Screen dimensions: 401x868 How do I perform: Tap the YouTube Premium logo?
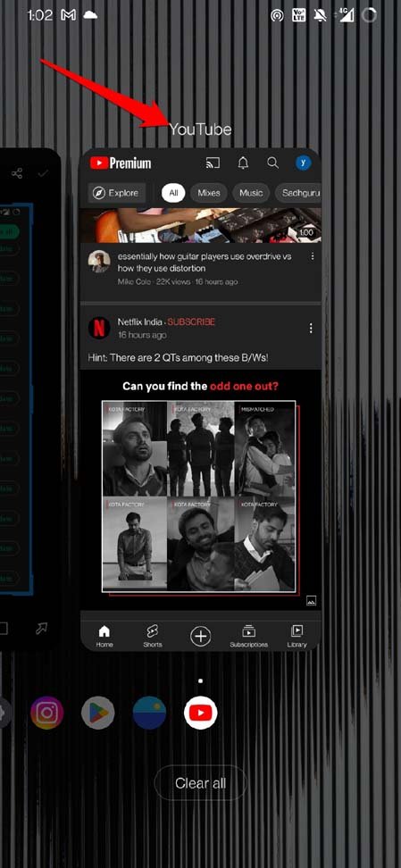pyautogui.click(x=121, y=163)
